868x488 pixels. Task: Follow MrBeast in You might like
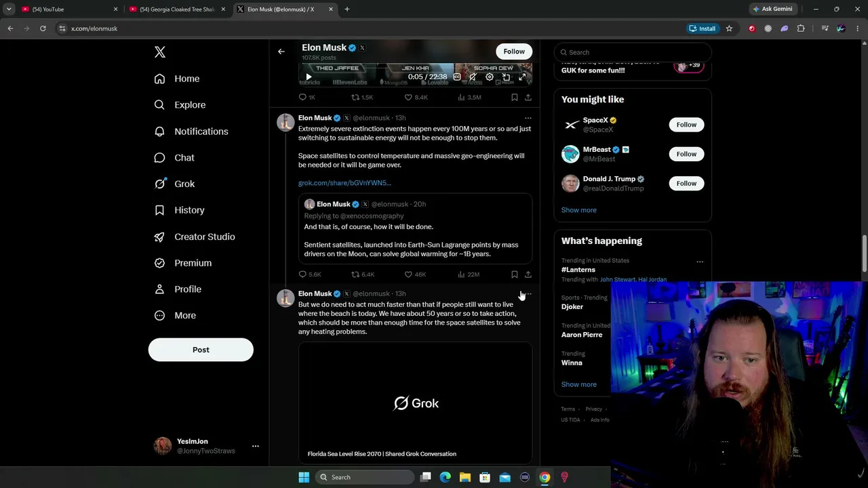click(686, 154)
